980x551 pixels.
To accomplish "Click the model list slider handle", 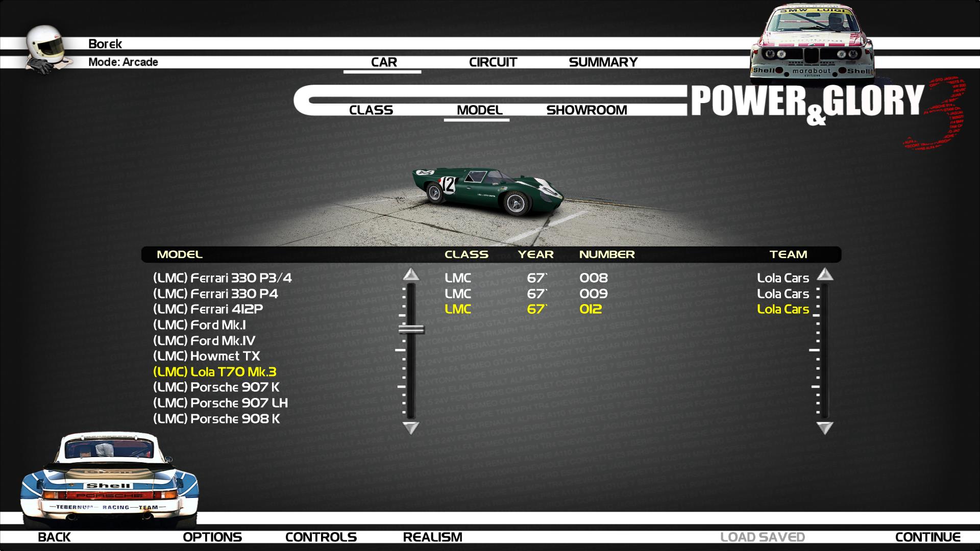I will coord(411,330).
